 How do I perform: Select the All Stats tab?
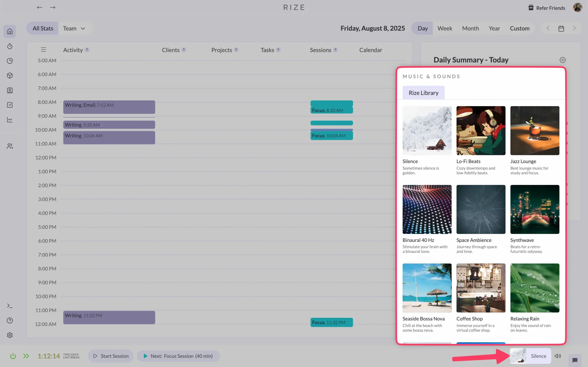tap(43, 28)
